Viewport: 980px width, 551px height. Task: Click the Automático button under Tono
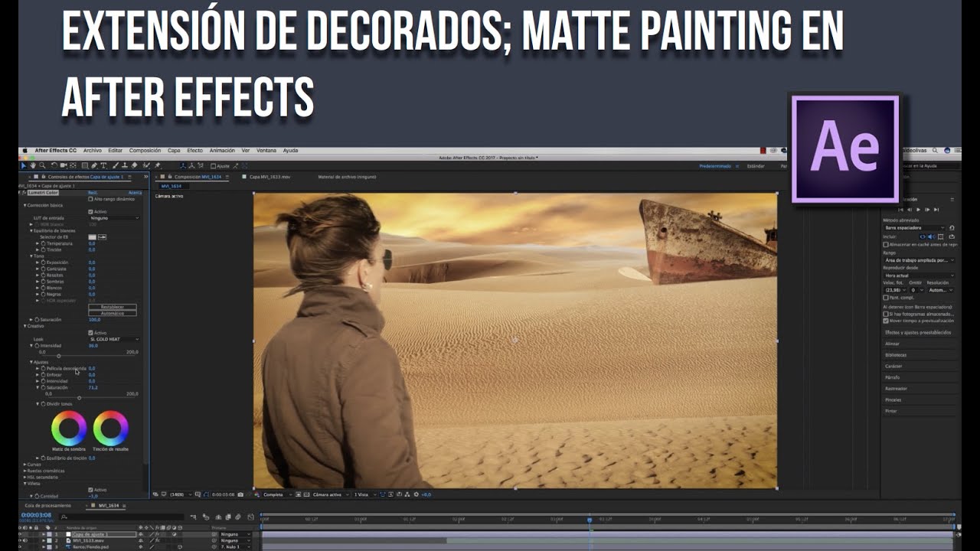pyautogui.click(x=113, y=313)
